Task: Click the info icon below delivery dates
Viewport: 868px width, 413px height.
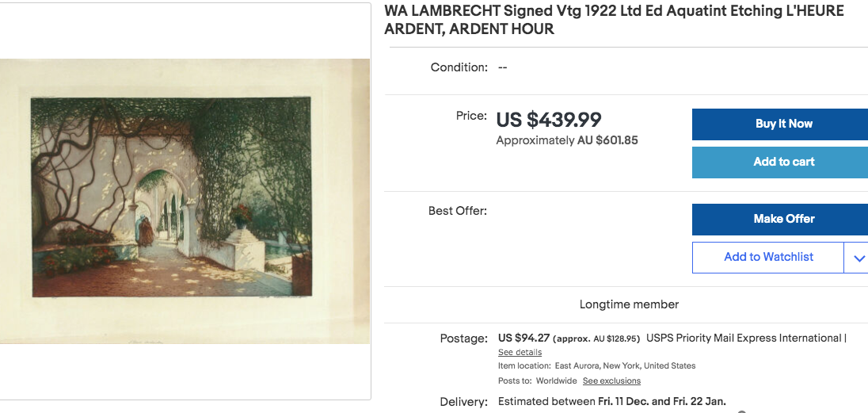Action: tap(742, 412)
